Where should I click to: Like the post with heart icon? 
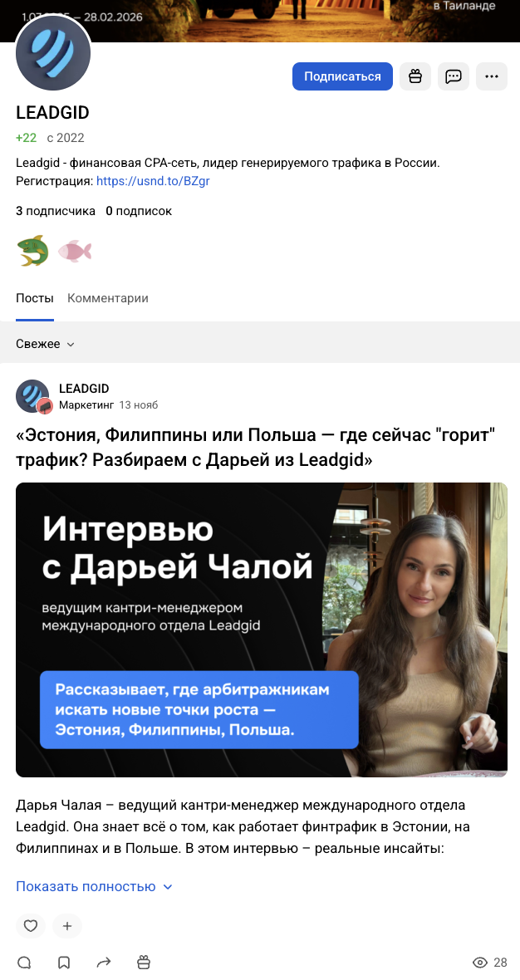tap(31, 926)
